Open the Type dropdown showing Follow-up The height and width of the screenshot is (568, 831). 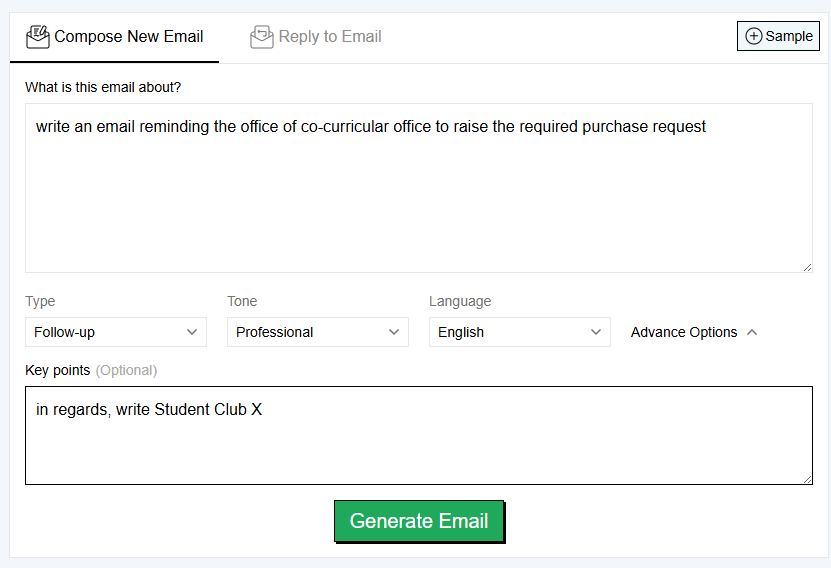[x=115, y=332]
